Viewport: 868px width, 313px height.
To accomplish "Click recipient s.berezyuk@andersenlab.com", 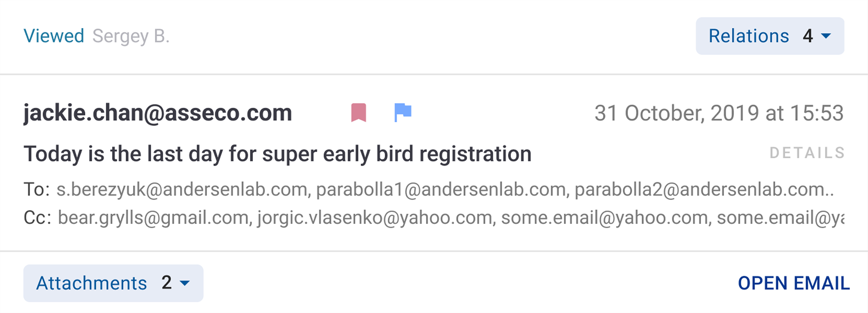I will [x=182, y=189].
